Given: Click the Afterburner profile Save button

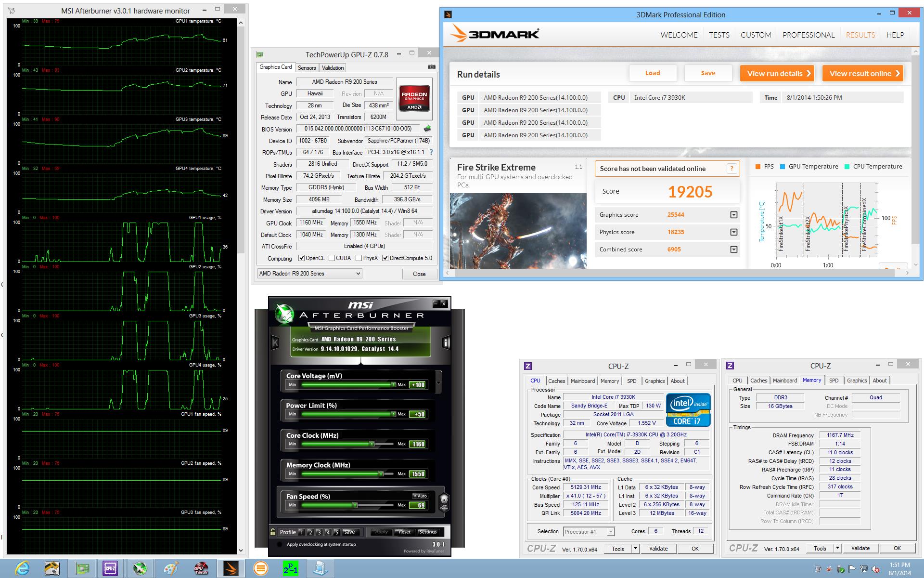Looking at the screenshot, I should pos(350,532).
